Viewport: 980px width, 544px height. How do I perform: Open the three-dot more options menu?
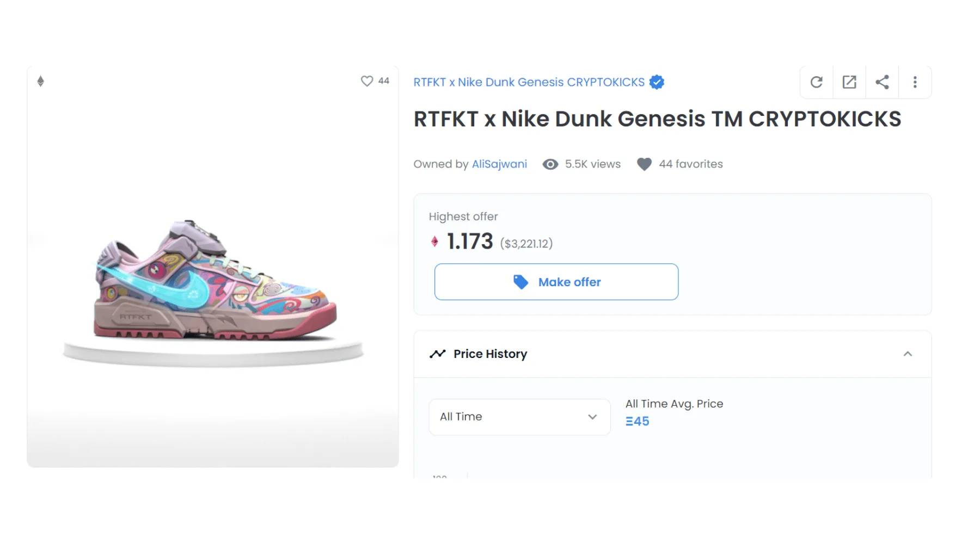point(915,82)
